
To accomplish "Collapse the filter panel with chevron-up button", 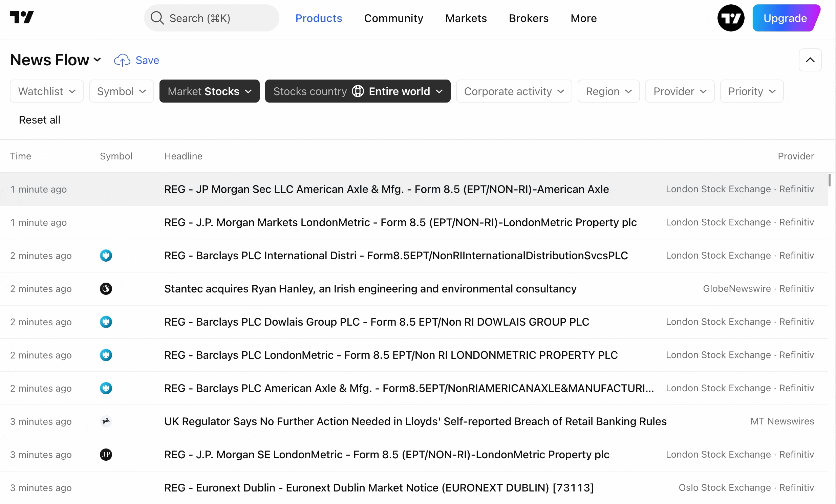I will pyautogui.click(x=810, y=60).
